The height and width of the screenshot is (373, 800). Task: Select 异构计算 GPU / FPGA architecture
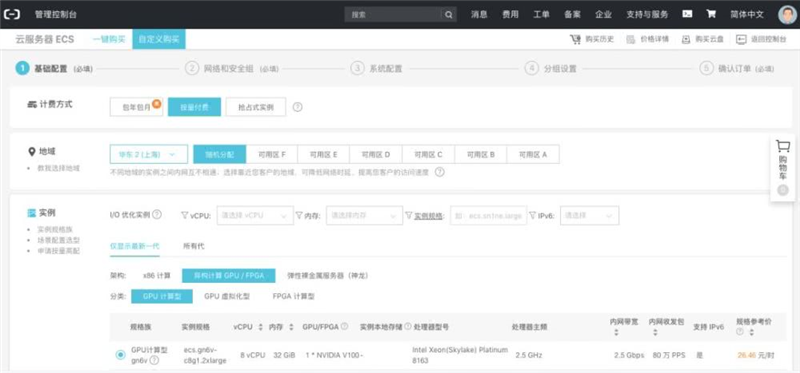coord(229,276)
